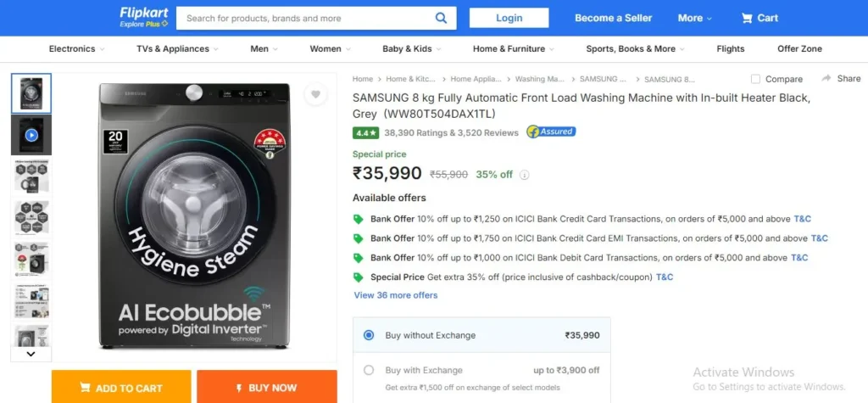Tick the Compare checkbox
The width and height of the screenshot is (868, 403).
[x=755, y=79]
